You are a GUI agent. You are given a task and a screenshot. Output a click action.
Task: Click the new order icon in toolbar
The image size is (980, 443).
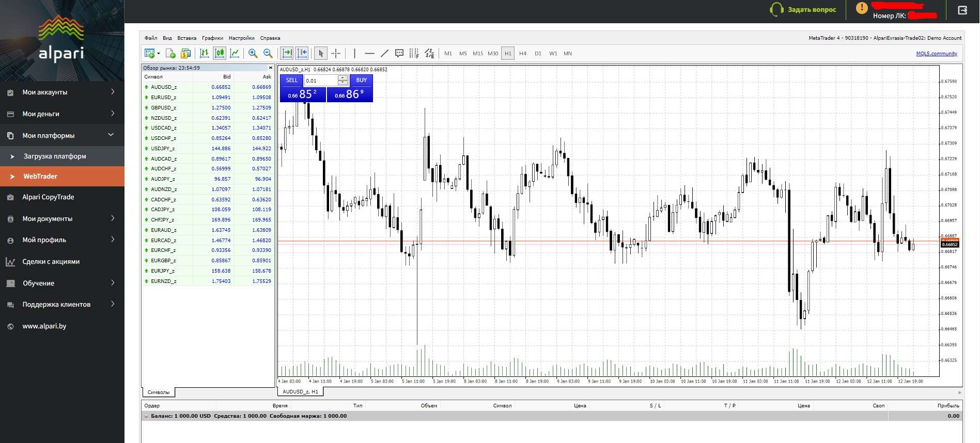(170, 53)
